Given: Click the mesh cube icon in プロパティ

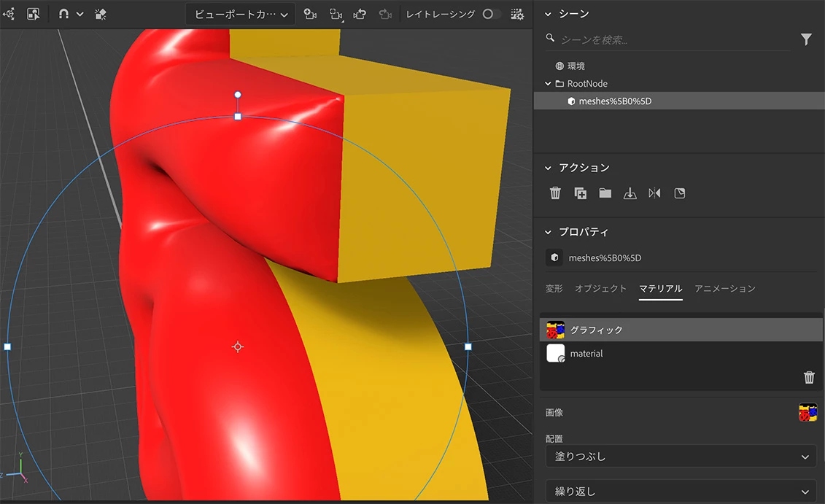Looking at the screenshot, I should pos(554,257).
